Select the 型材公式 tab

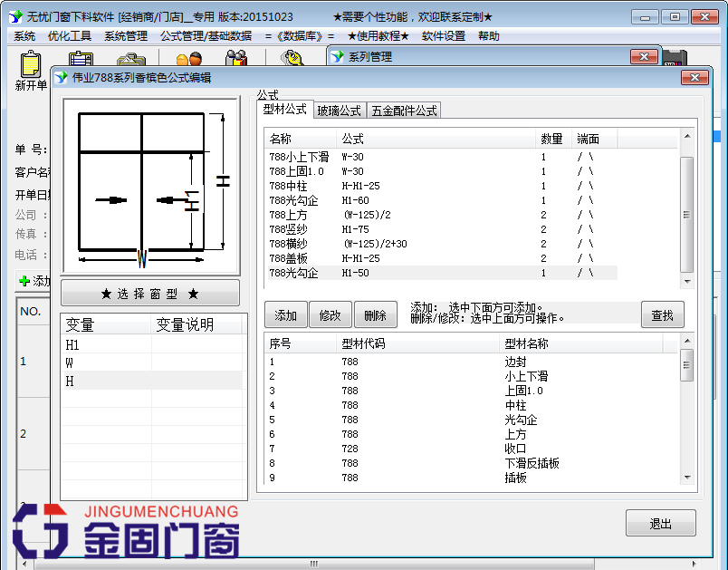(285, 110)
